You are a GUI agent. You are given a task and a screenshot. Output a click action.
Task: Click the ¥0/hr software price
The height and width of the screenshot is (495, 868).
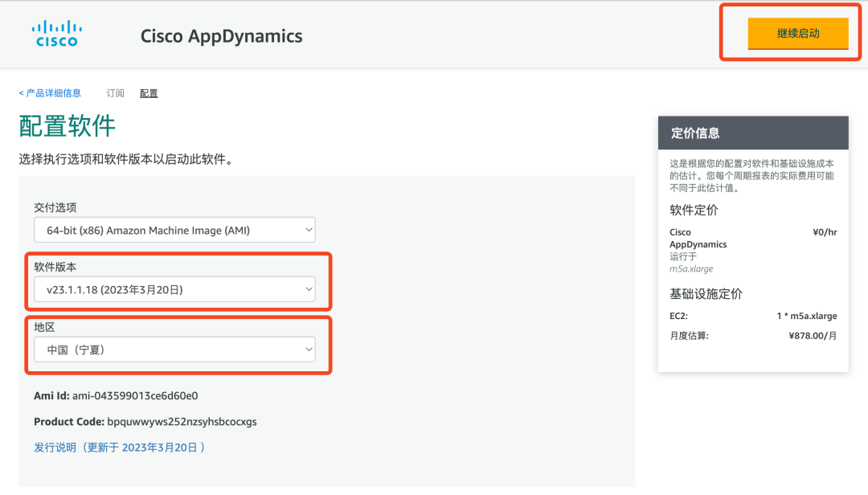click(825, 232)
